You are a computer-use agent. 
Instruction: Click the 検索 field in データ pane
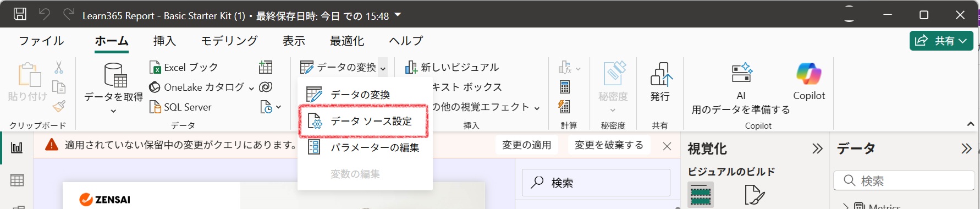coord(904,180)
